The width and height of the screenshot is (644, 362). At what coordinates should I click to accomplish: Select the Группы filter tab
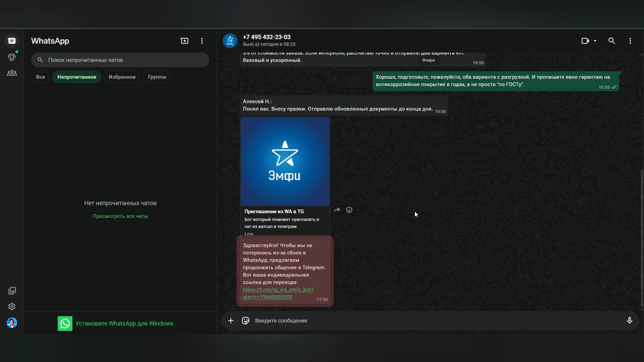tap(157, 77)
